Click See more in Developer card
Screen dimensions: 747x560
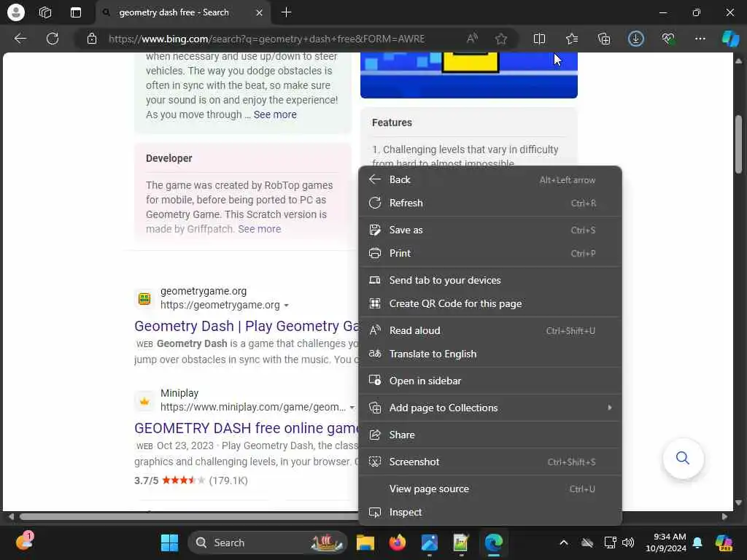259,229
